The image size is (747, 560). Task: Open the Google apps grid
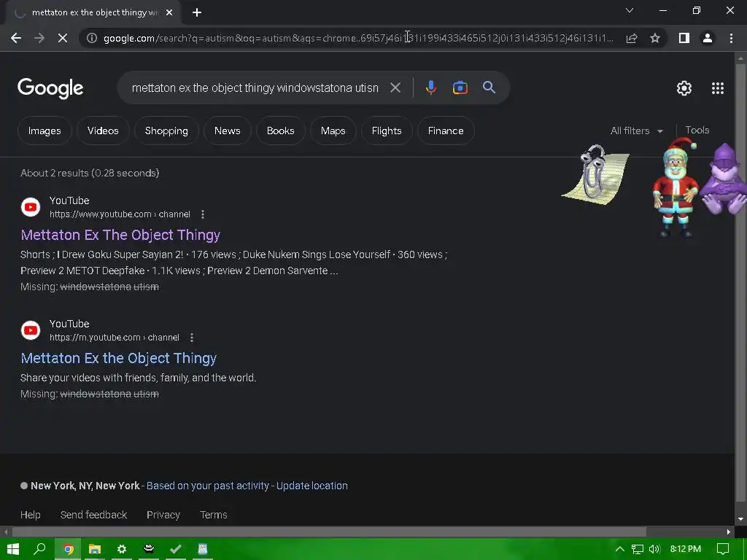(718, 88)
